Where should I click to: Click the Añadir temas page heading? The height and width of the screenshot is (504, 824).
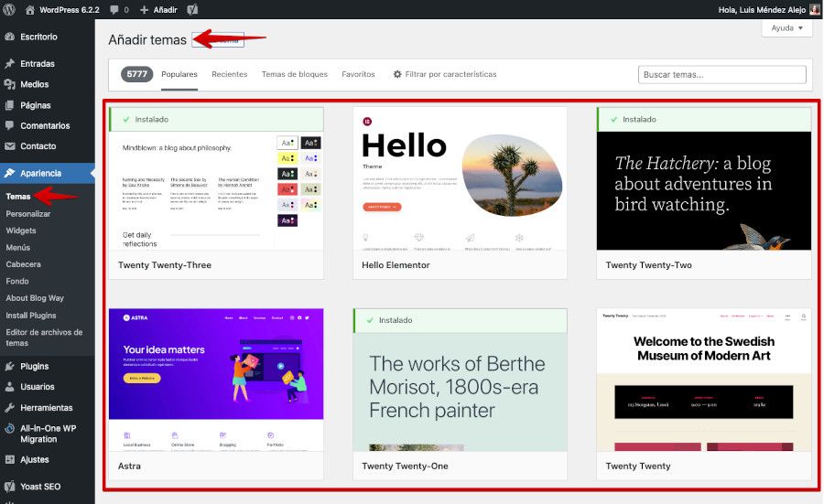click(147, 40)
